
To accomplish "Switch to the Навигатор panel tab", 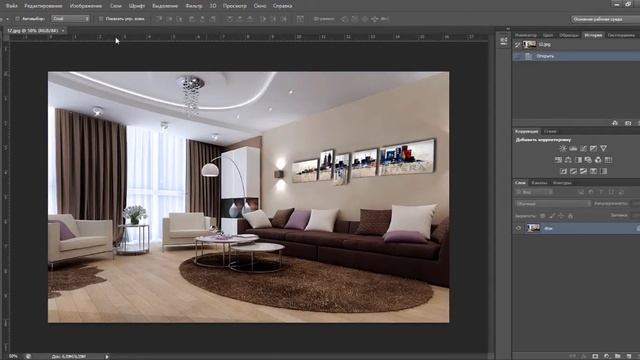I will [x=526, y=36].
